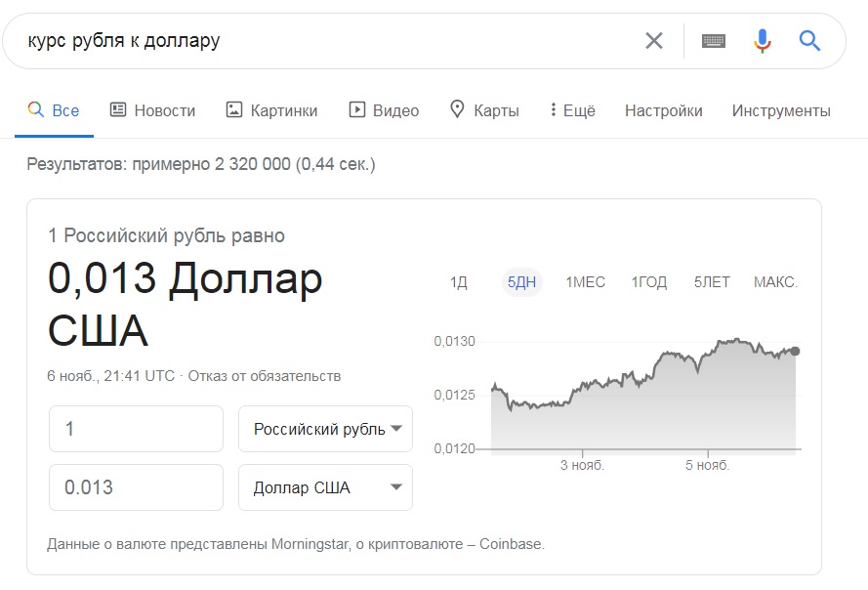
Task: Start voice search with microphone icon
Action: pyautogui.click(x=763, y=40)
